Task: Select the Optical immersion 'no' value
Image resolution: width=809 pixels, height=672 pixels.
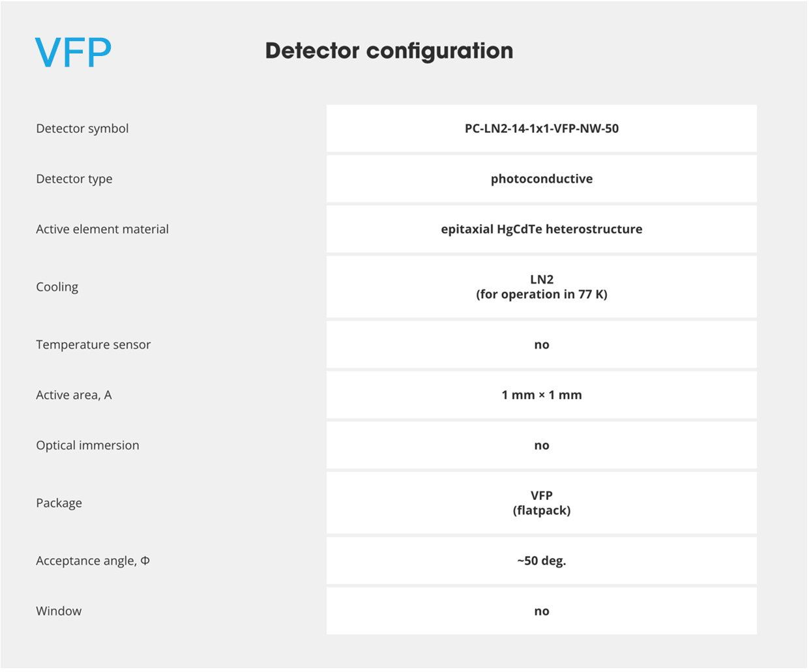Action: tap(542, 445)
